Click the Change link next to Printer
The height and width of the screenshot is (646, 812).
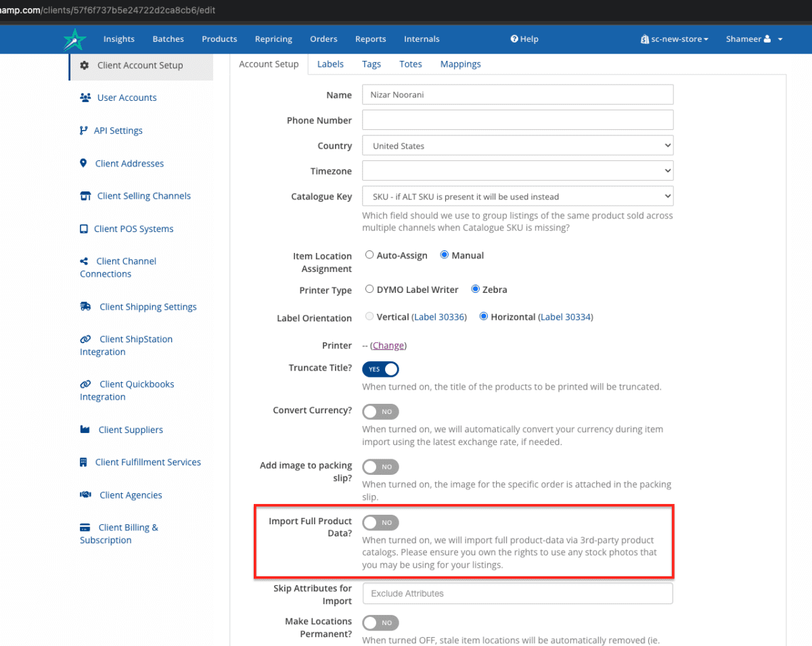(388, 345)
